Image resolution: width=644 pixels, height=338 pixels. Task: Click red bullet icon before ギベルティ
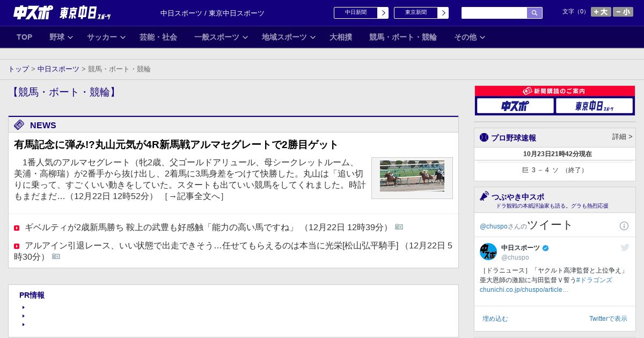pos(17,228)
